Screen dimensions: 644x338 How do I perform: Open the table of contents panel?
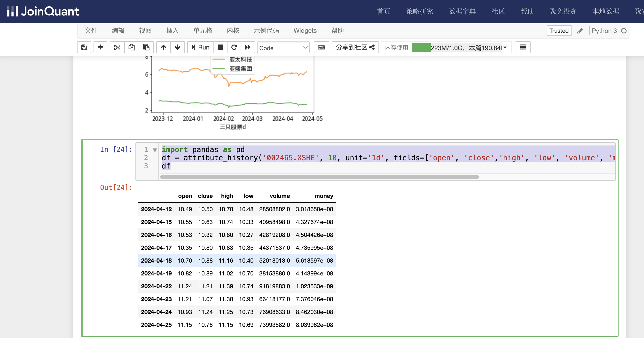523,47
